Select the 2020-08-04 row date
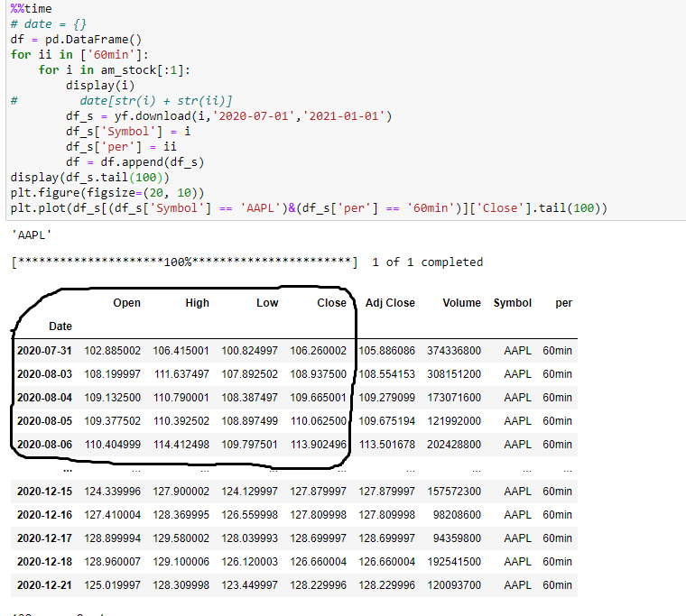This screenshot has width=686, height=616. tap(44, 398)
